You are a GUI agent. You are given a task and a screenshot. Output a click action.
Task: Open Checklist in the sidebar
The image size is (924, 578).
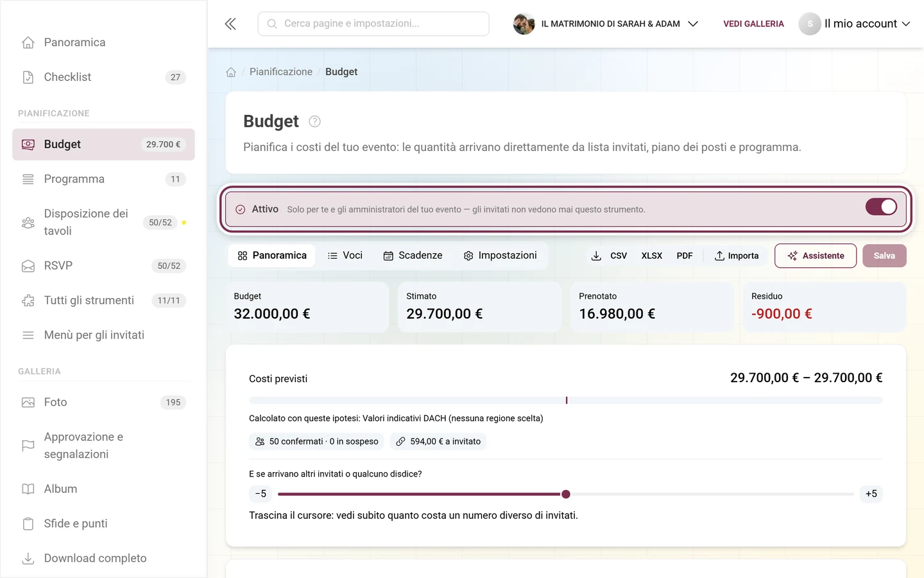point(103,77)
